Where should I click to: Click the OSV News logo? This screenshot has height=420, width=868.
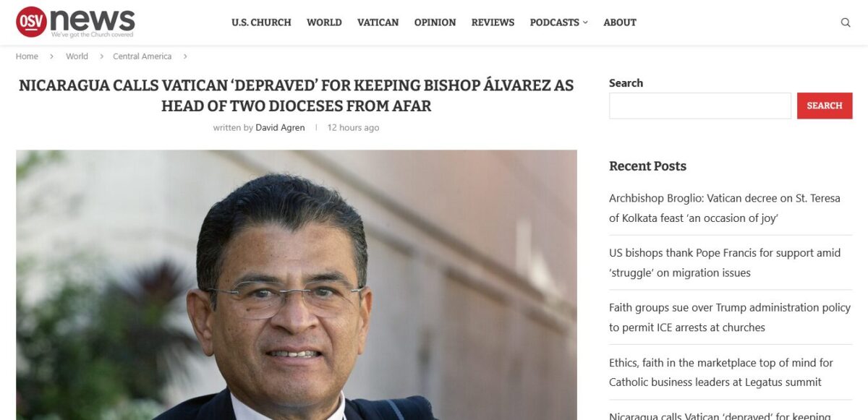click(75, 22)
